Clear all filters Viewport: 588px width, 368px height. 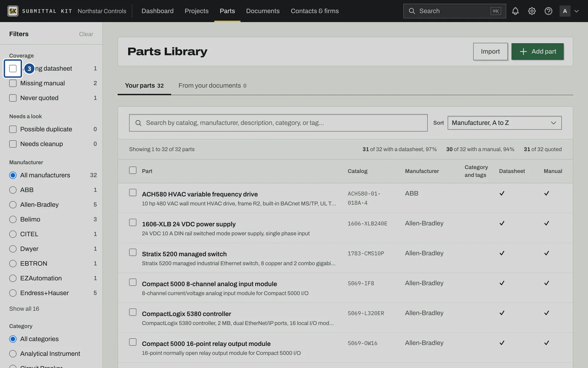coord(86,34)
